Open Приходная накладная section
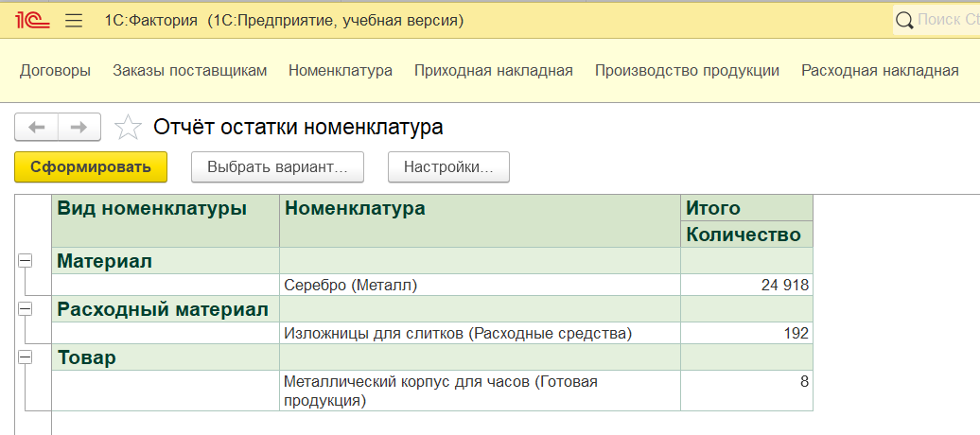980x435 pixels. point(493,71)
